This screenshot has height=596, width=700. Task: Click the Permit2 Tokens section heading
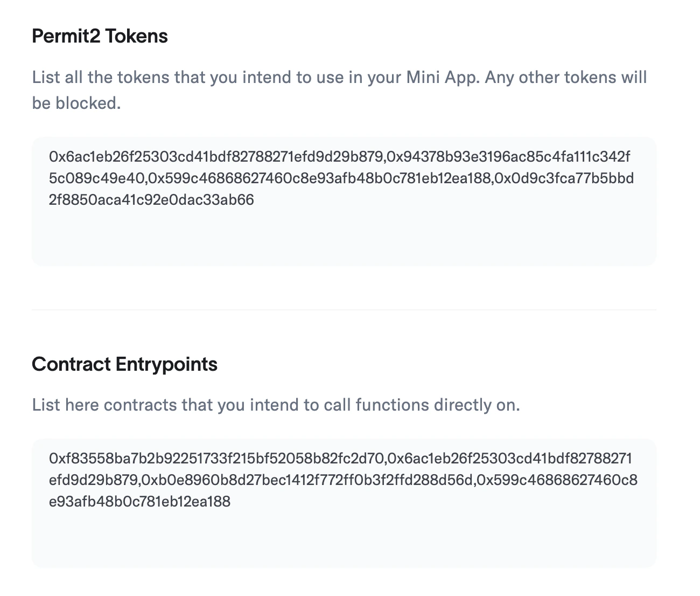click(100, 36)
